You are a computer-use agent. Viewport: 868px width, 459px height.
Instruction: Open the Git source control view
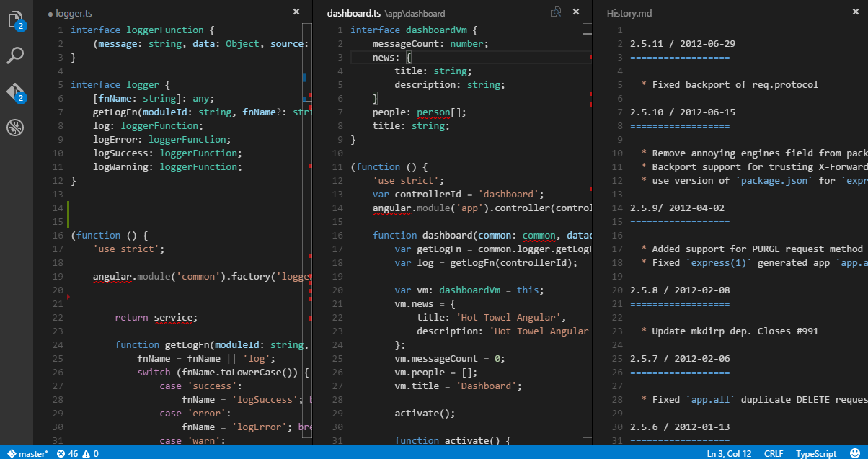15,92
